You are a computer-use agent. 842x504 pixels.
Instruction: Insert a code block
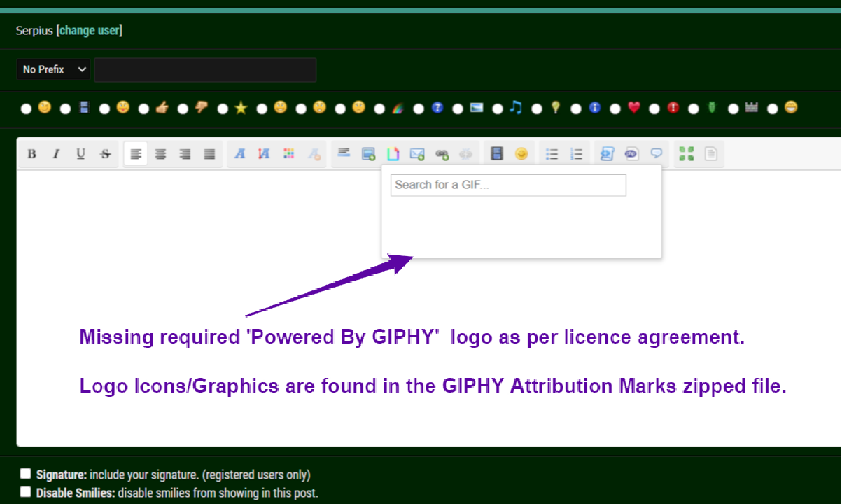607,154
